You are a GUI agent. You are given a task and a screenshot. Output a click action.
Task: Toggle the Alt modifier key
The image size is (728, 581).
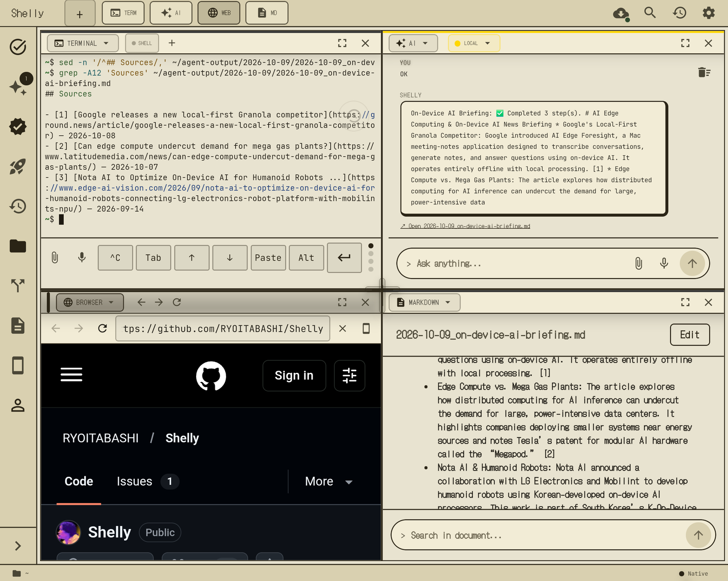click(306, 258)
